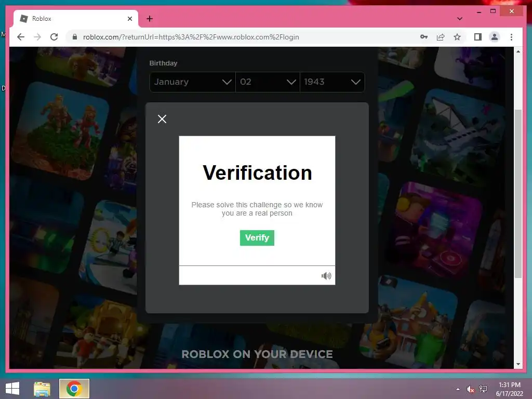This screenshot has width=532, height=399.
Task: Open the birthday month dropdown showing January
Action: pos(192,82)
